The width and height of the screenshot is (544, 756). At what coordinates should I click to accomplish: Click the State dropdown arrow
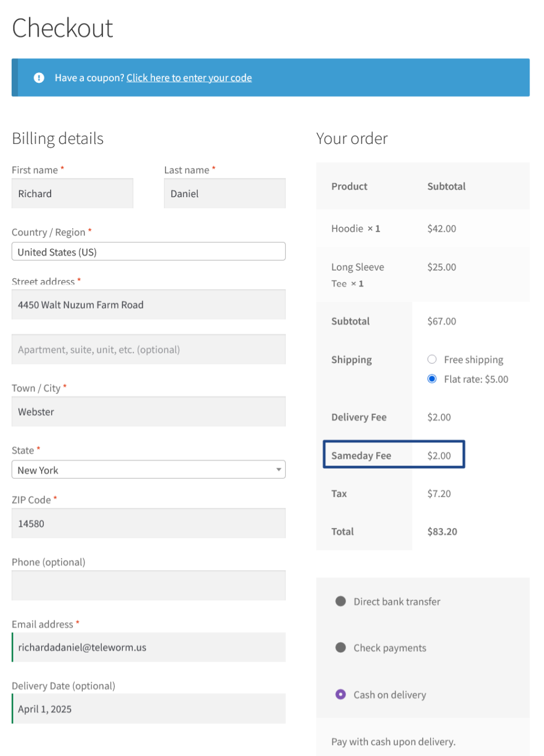(278, 470)
